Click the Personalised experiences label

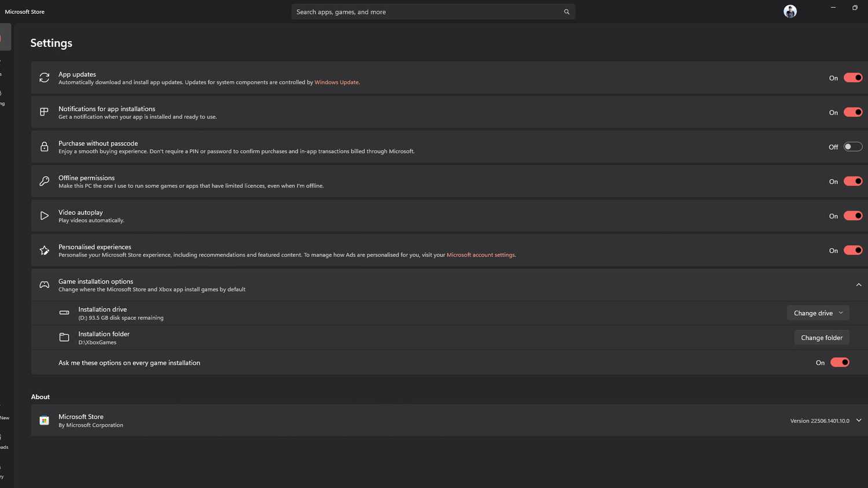click(95, 247)
